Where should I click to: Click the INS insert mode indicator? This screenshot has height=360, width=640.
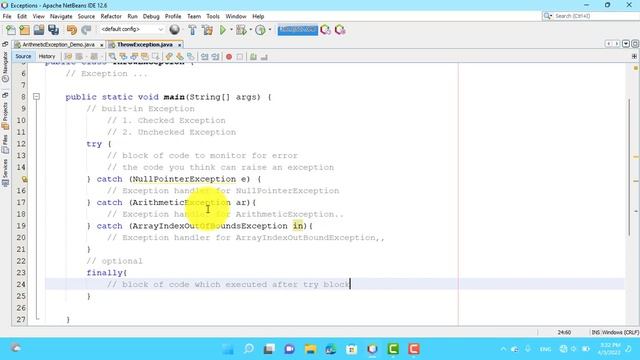tap(596, 332)
